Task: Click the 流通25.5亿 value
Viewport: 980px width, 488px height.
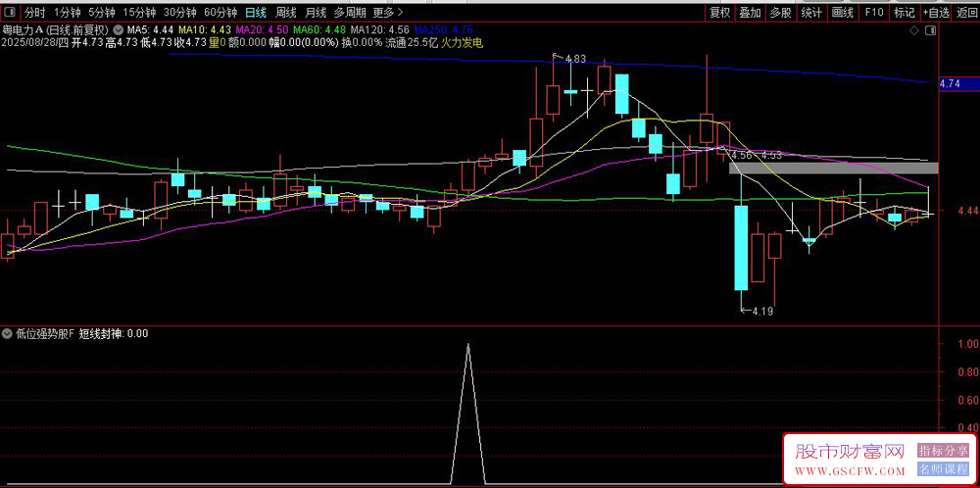Action: coord(411,42)
